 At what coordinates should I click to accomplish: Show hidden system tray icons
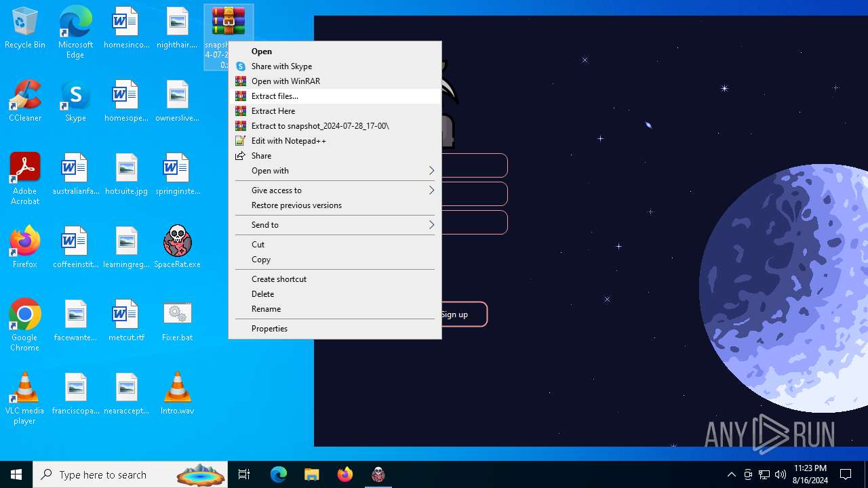731,474
